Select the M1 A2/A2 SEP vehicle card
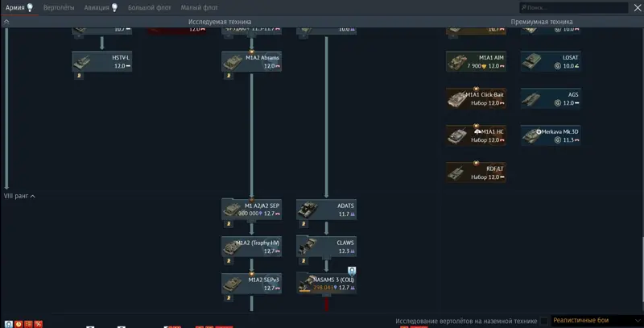The image size is (644, 328). point(251,210)
